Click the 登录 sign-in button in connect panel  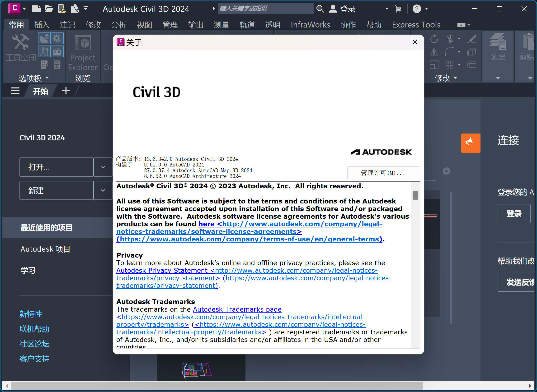pyautogui.click(x=514, y=214)
